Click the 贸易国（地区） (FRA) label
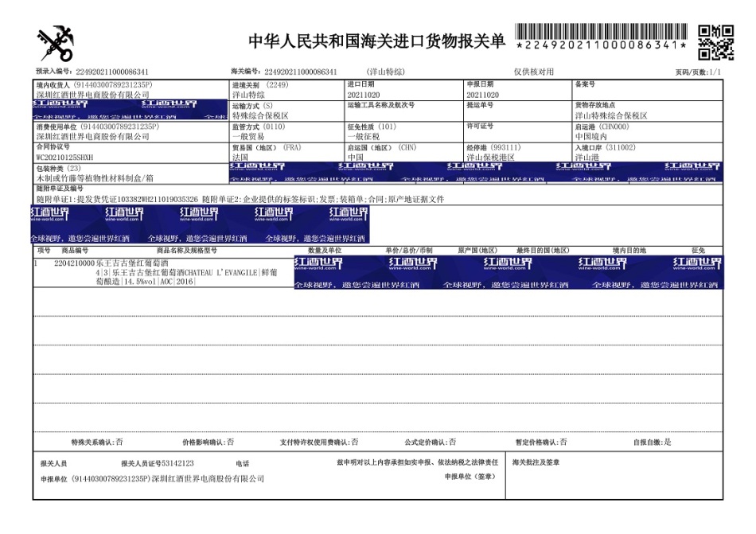 click(x=267, y=147)
